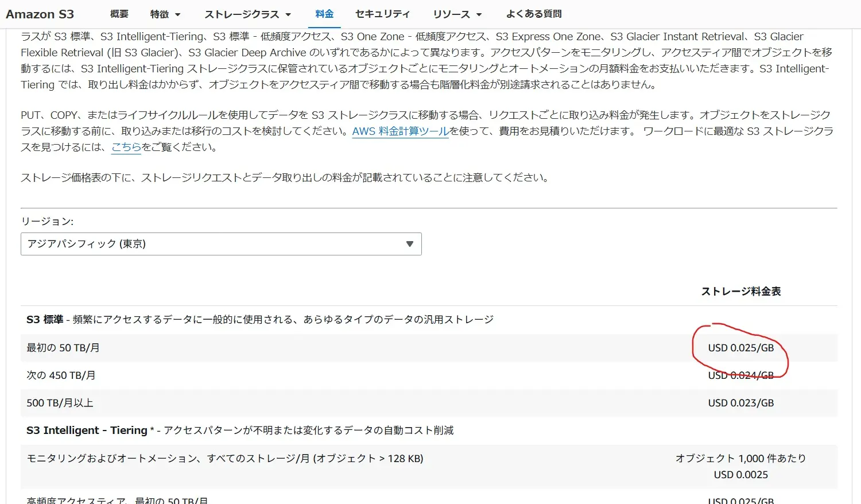Open the AWS 料金計算ツール link
861x504 pixels.
(401, 131)
